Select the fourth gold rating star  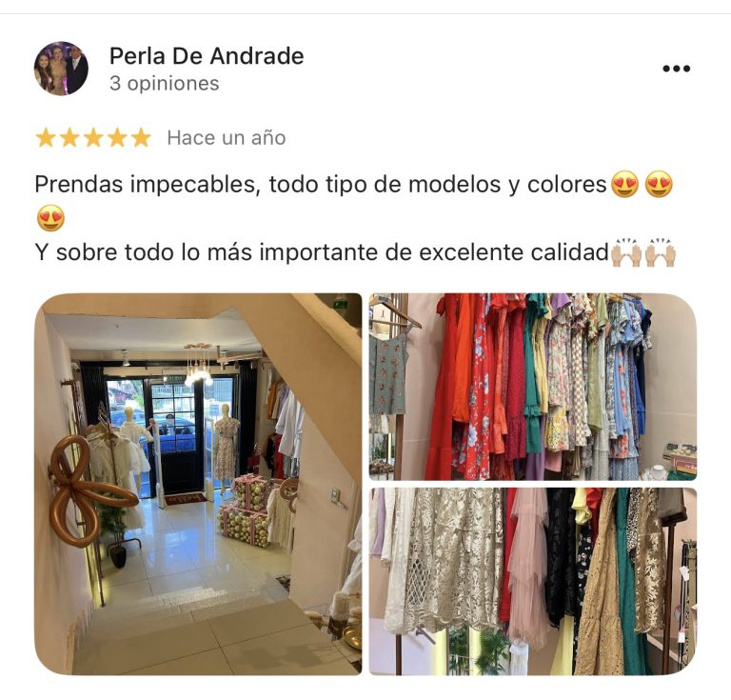point(117,138)
